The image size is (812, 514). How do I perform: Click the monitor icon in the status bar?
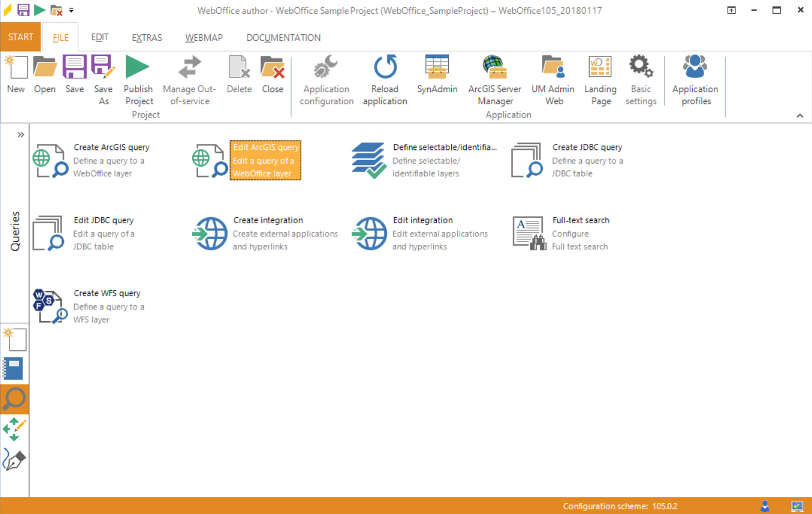(798, 506)
